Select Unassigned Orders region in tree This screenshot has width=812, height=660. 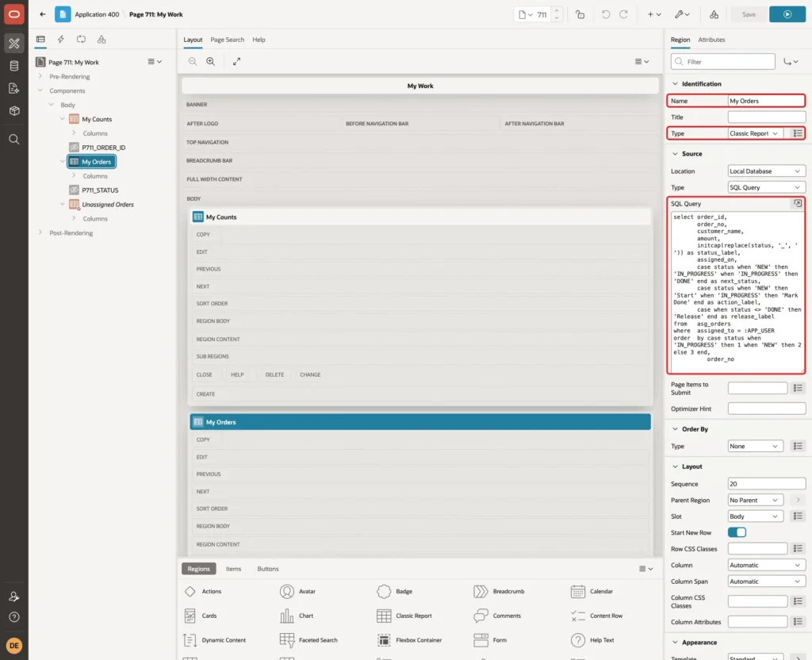click(108, 204)
